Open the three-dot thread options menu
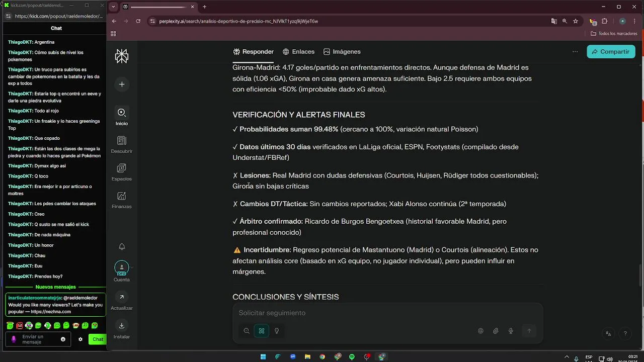 [575, 52]
